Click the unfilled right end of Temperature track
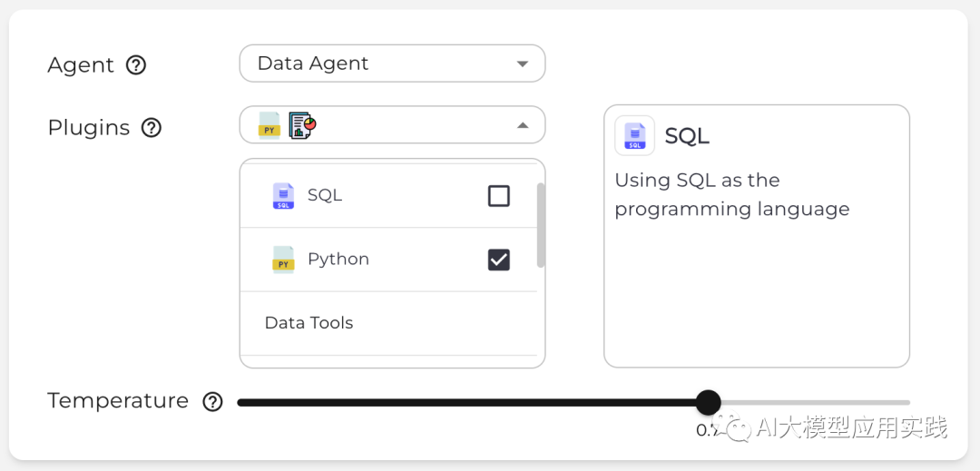 tap(862, 402)
